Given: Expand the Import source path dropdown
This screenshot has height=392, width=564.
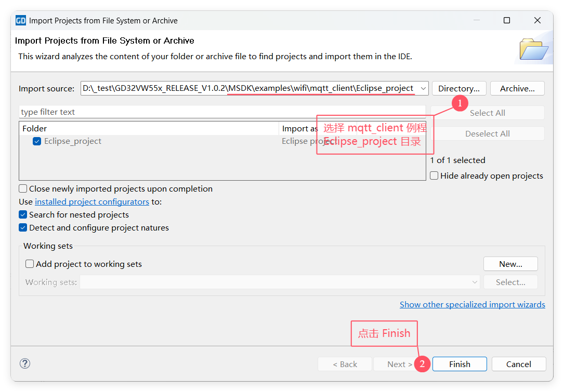Looking at the screenshot, I should [423, 89].
